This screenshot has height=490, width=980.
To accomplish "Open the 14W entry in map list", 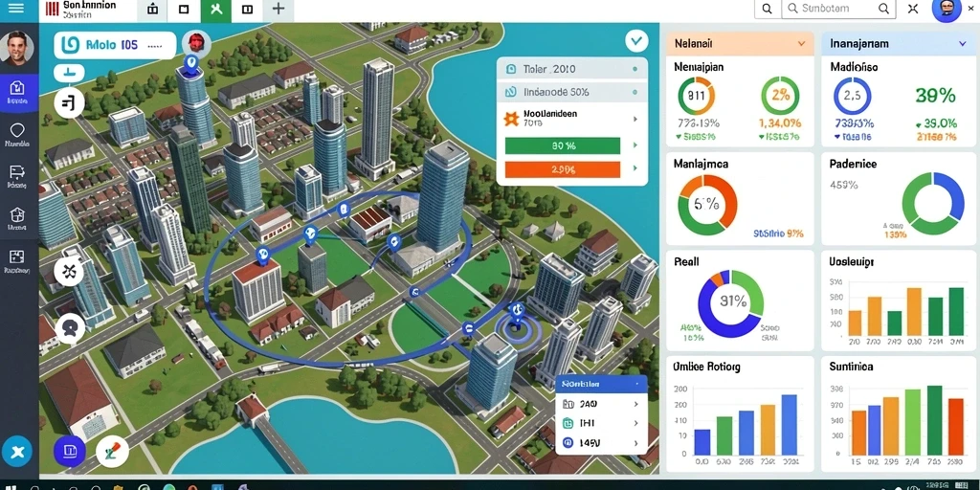I will point(601,443).
